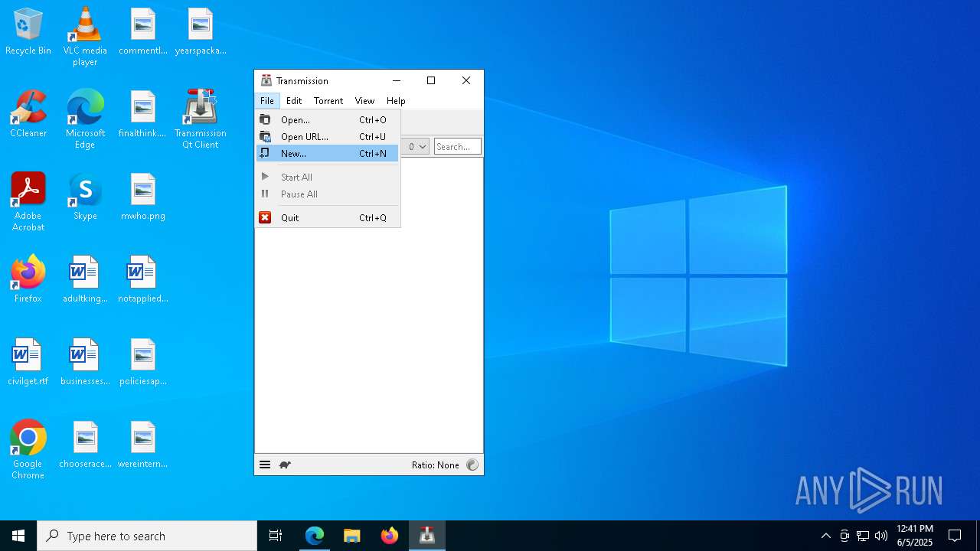Select the chooserace image file icon
The width and height of the screenshot is (980, 551).
[x=85, y=445]
